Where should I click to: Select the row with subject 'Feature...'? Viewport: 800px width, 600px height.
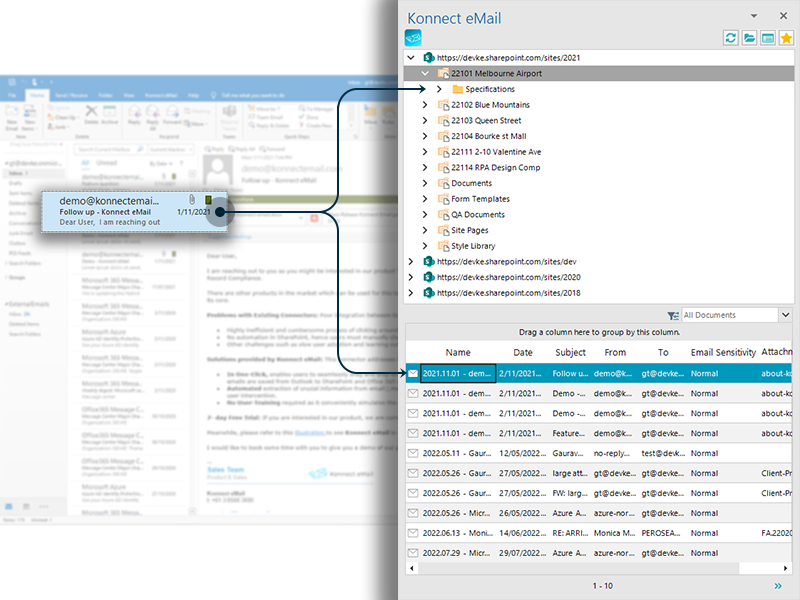[x=599, y=433]
